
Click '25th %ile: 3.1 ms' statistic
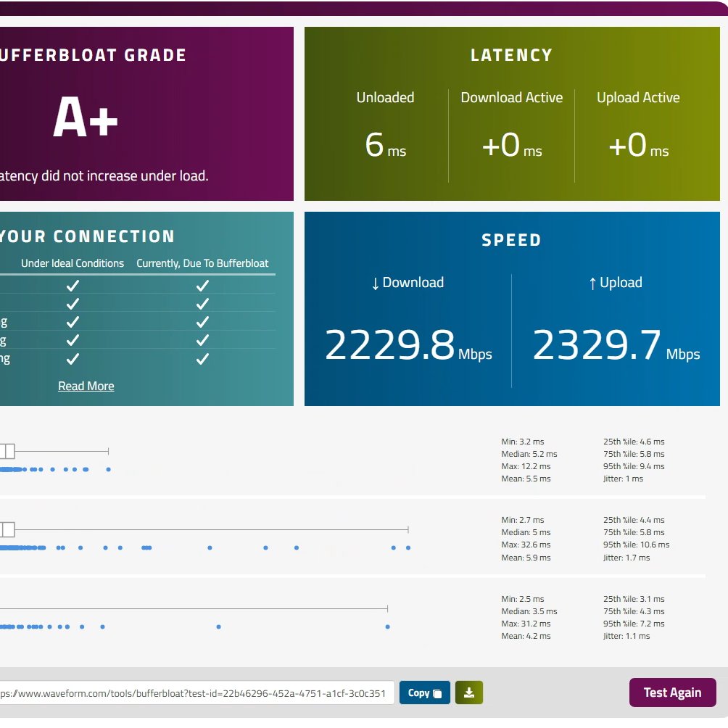tap(634, 599)
